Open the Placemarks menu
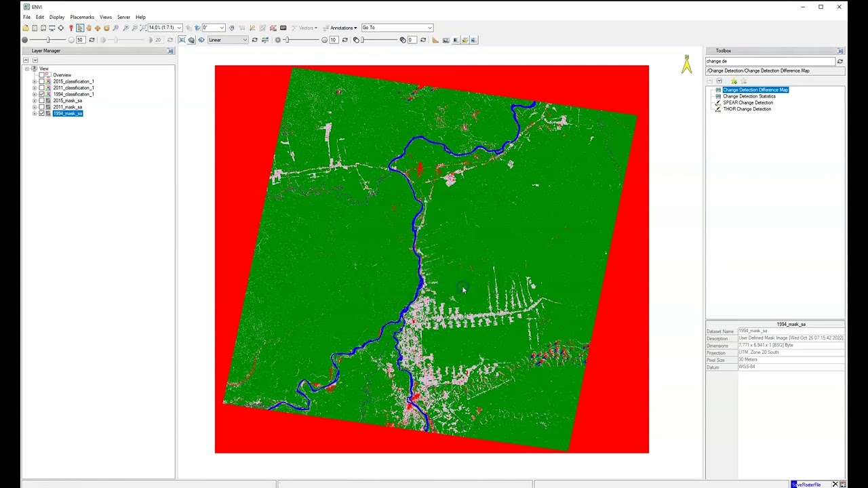 82,17
